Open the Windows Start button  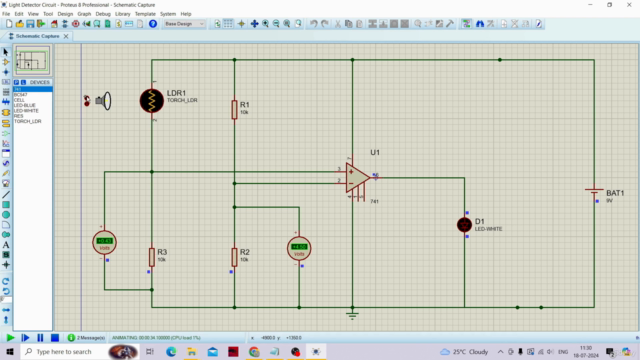click(x=10, y=351)
